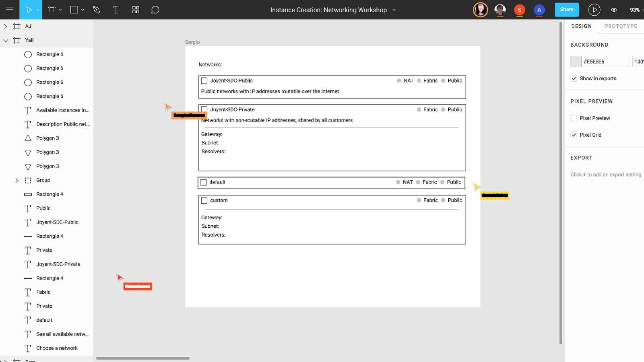Toggle Show in exports checkbox

point(574,78)
